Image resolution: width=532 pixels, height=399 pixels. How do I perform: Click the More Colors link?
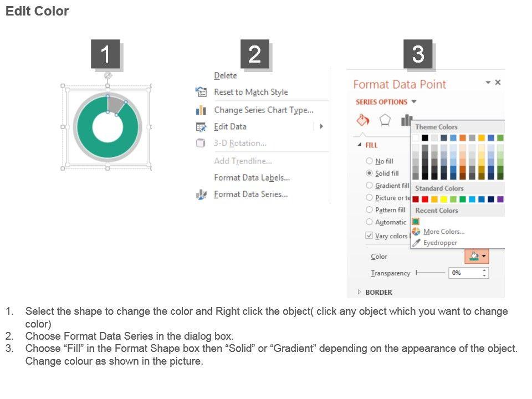click(444, 232)
